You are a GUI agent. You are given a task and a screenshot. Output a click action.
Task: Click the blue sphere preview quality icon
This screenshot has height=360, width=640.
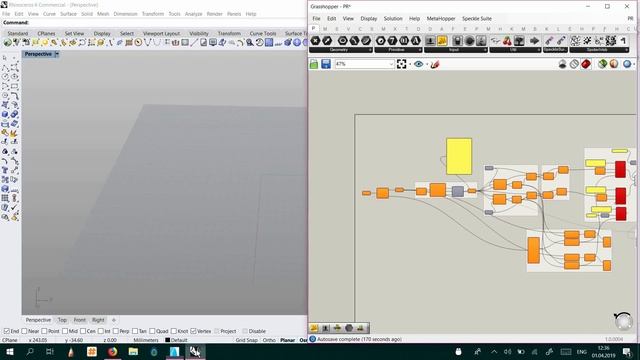pos(627,64)
